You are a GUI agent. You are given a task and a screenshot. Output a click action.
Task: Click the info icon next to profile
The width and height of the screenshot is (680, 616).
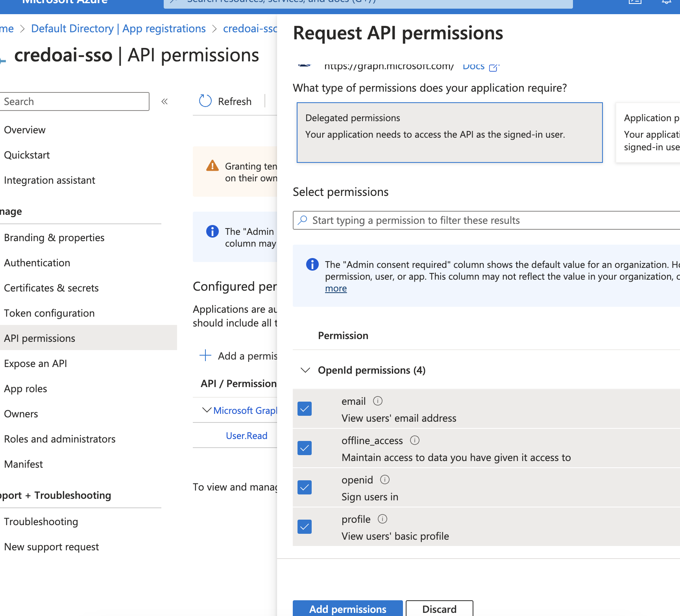(382, 519)
